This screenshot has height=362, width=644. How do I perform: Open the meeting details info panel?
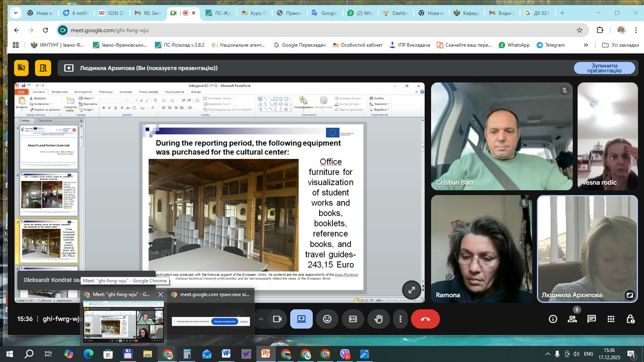coord(553,319)
